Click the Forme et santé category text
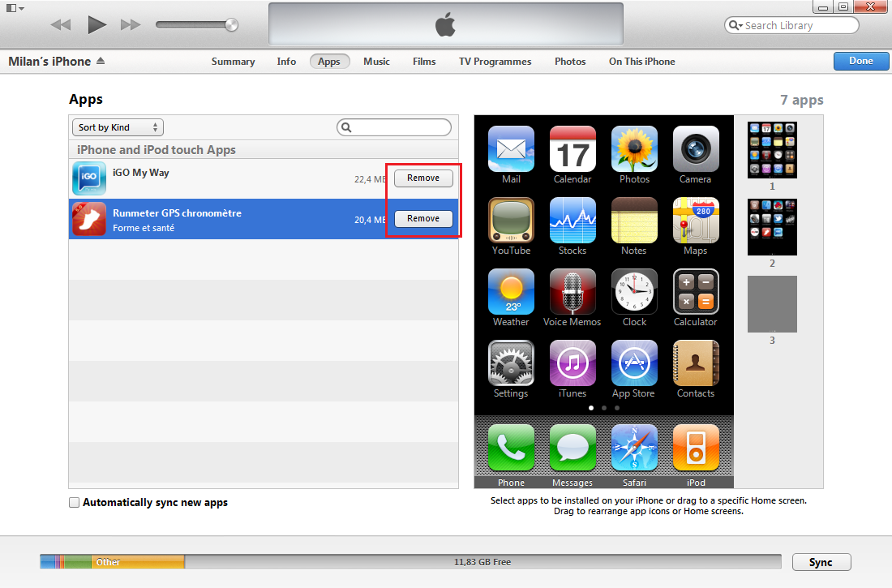 (144, 228)
